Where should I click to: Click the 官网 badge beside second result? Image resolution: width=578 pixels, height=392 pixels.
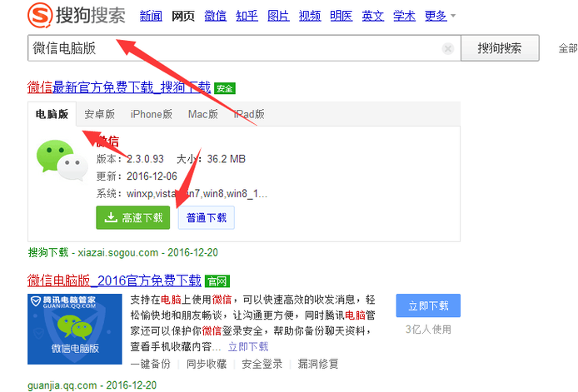coord(217,280)
